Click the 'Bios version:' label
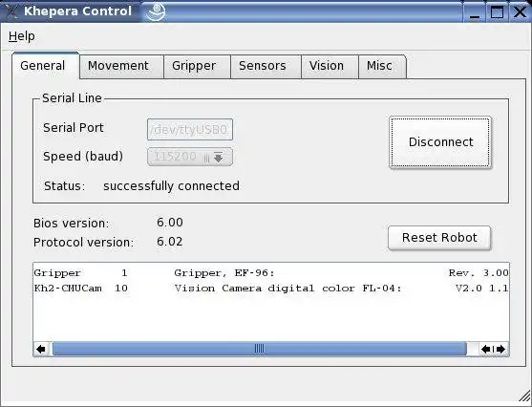This screenshot has height=407, width=532. [x=72, y=224]
